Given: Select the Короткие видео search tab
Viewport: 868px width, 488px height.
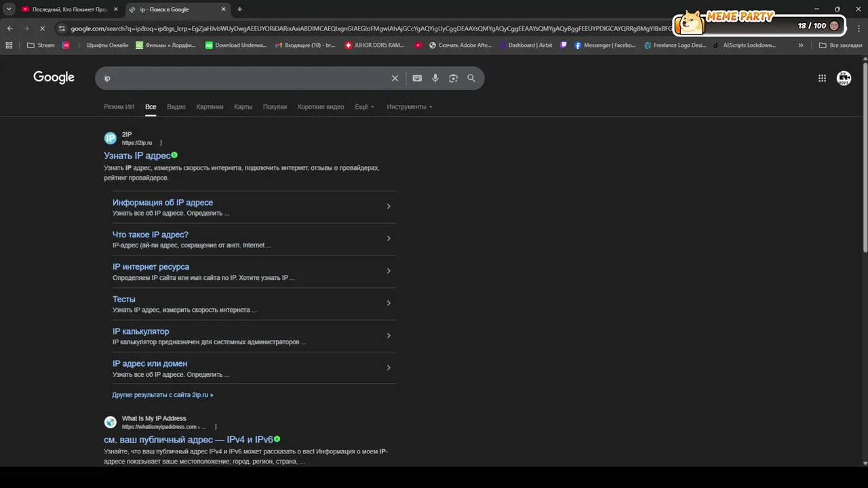Looking at the screenshot, I should tap(321, 106).
